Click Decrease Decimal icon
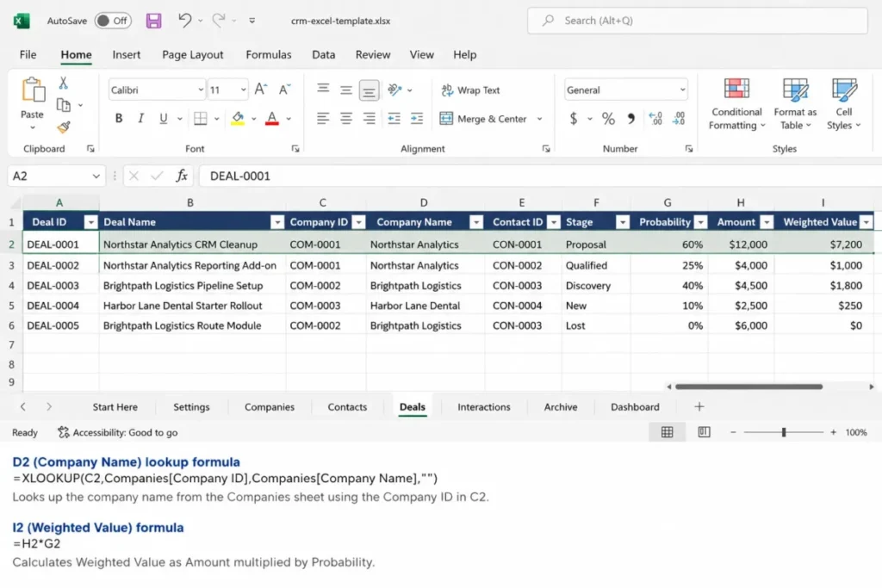This screenshot has width=882, height=588. click(679, 119)
